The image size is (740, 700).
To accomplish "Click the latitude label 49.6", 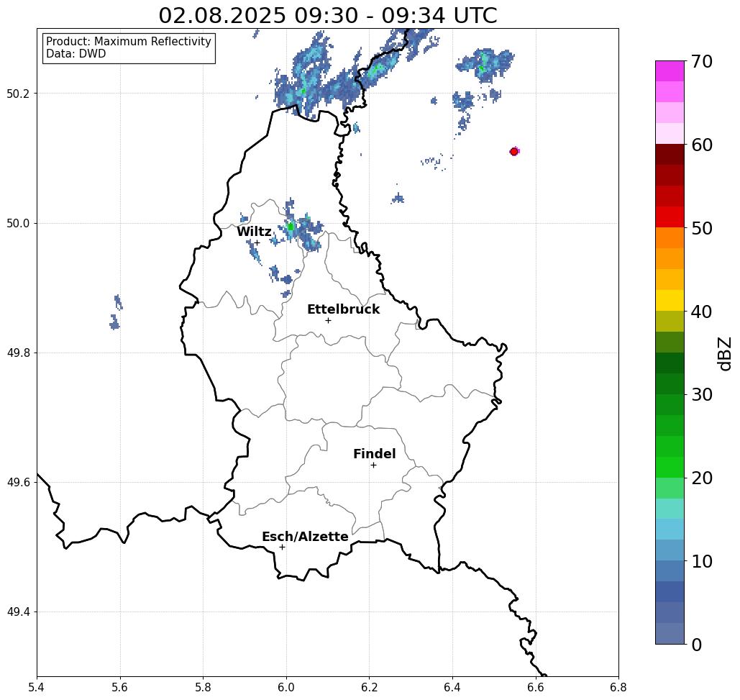I will (x=18, y=483).
